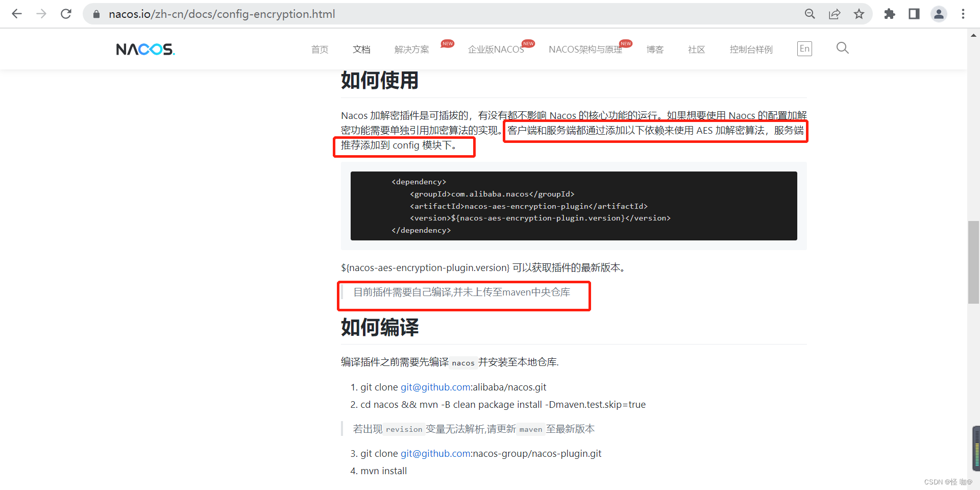Click the revision inline code
Image resolution: width=980 pixels, height=490 pixels.
coord(404,429)
